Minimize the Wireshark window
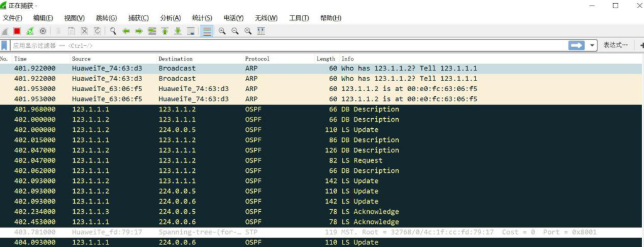This screenshot has height=247, width=644. click(592, 6)
